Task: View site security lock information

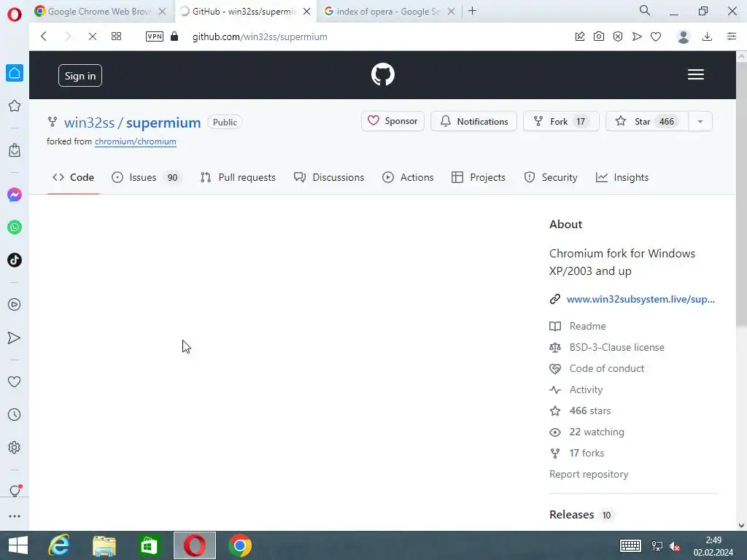Action: pyautogui.click(x=174, y=36)
